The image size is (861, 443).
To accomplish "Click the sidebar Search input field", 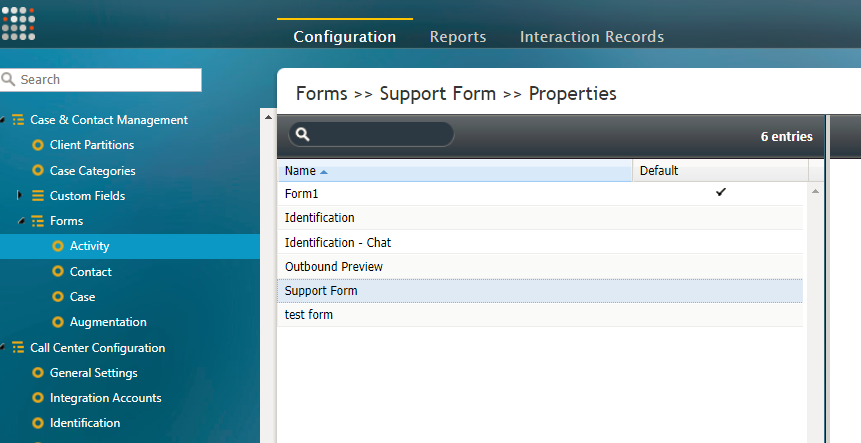I will 101,80.
